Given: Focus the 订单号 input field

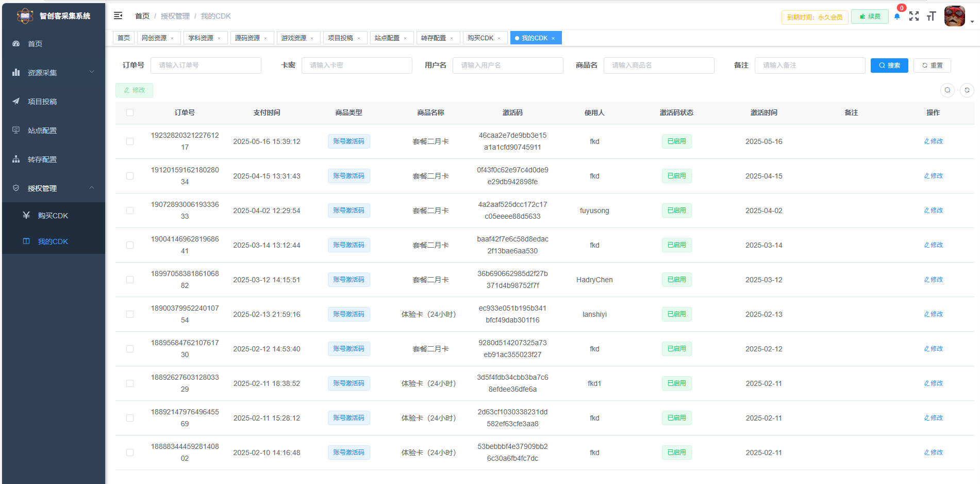Looking at the screenshot, I should (x=206, y=66).
